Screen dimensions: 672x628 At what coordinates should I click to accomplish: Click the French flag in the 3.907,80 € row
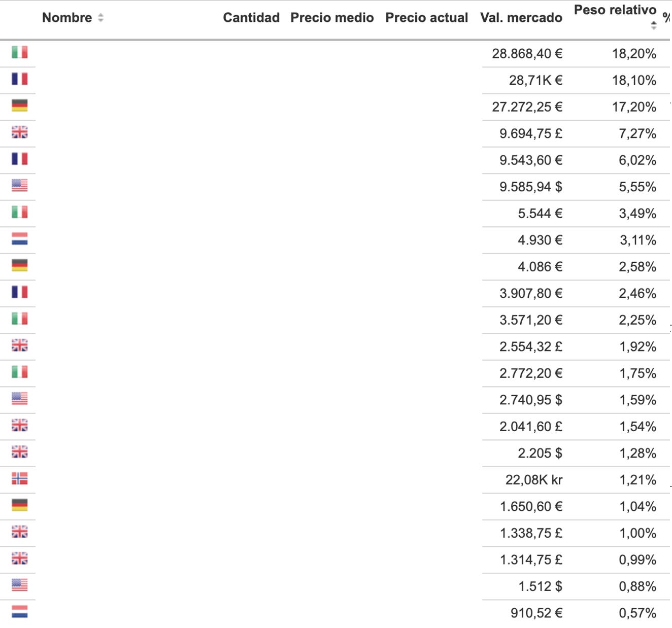click(x=20, y=292)
